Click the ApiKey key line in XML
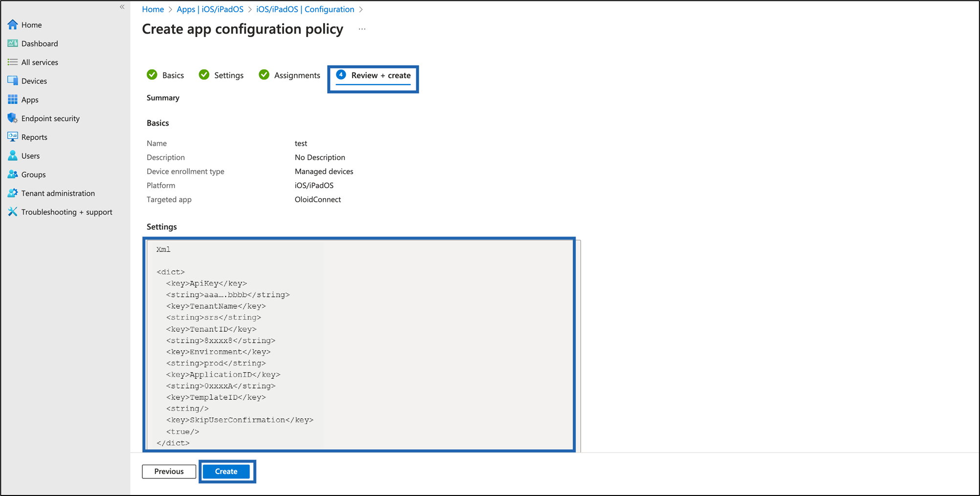 click(x=206, y=283)
